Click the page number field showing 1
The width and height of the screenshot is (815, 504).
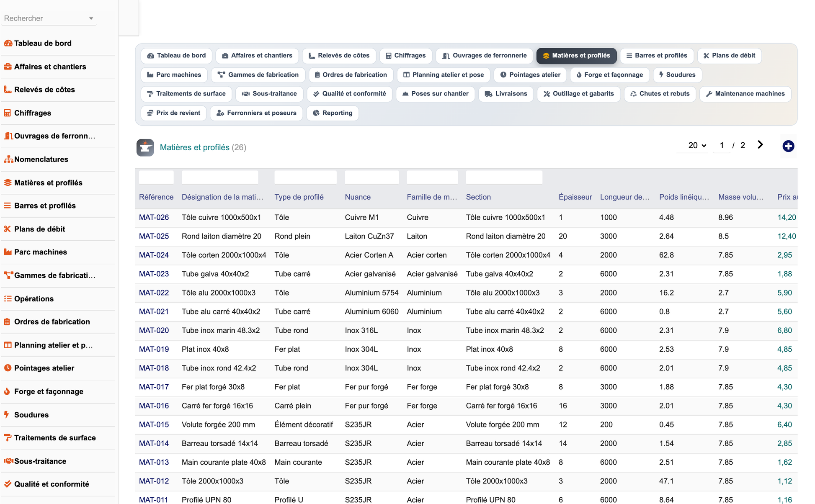[722, 146]
